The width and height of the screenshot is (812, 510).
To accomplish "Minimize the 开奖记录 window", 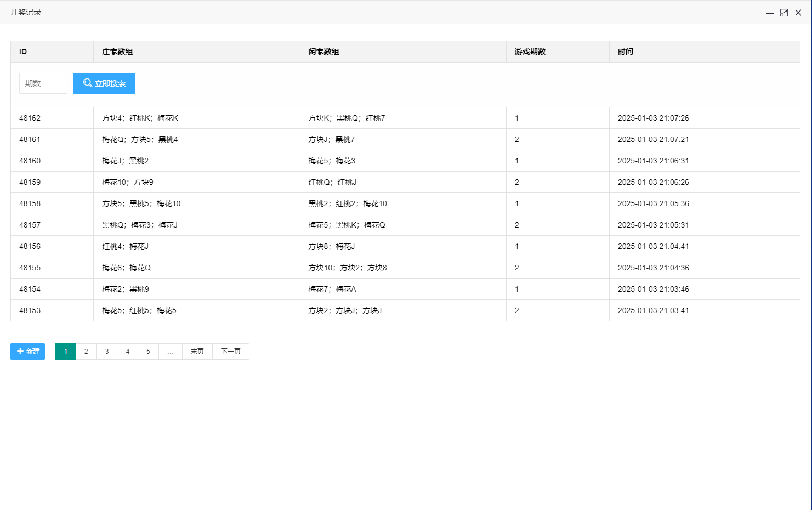I will [x=770, y=13].
